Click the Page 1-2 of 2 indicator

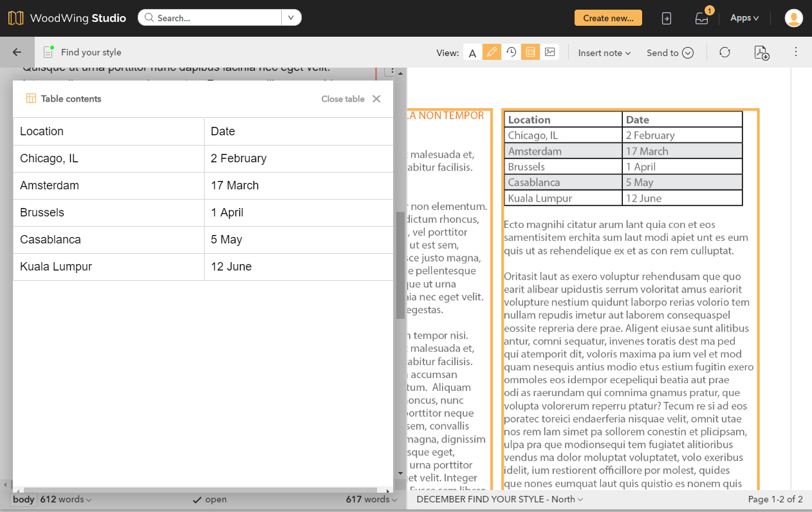775,499
